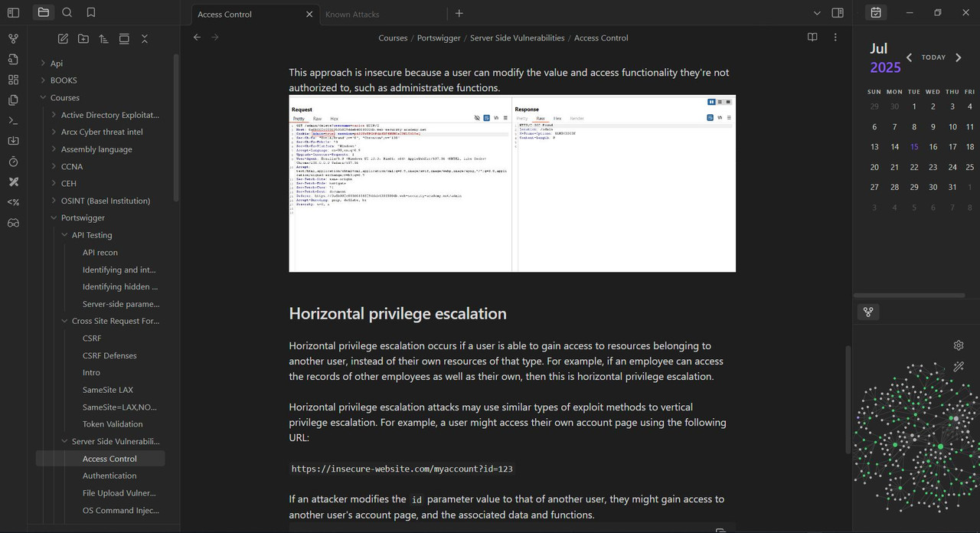This screenshot has width=980, height=533.
Task: Switch to the Known Attacks tab
Action: [352, 14]
